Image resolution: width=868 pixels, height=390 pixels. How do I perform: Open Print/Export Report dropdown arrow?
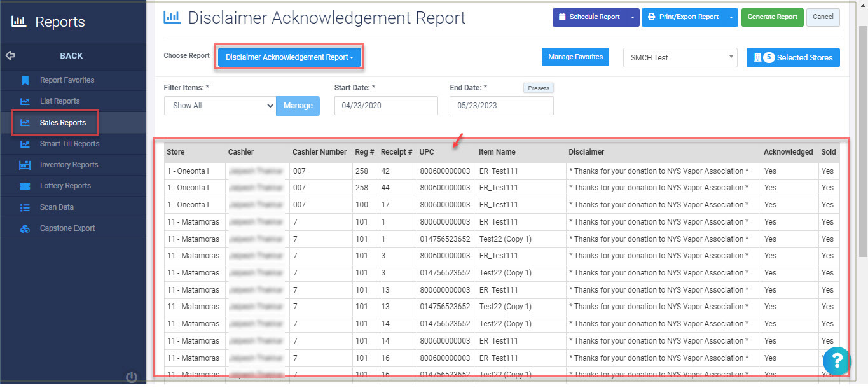click(731, 17)
